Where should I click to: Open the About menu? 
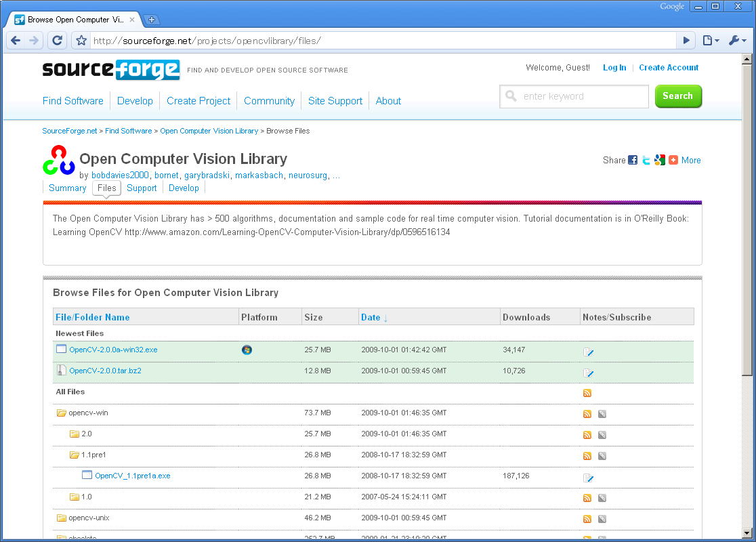tap(388, 101)
